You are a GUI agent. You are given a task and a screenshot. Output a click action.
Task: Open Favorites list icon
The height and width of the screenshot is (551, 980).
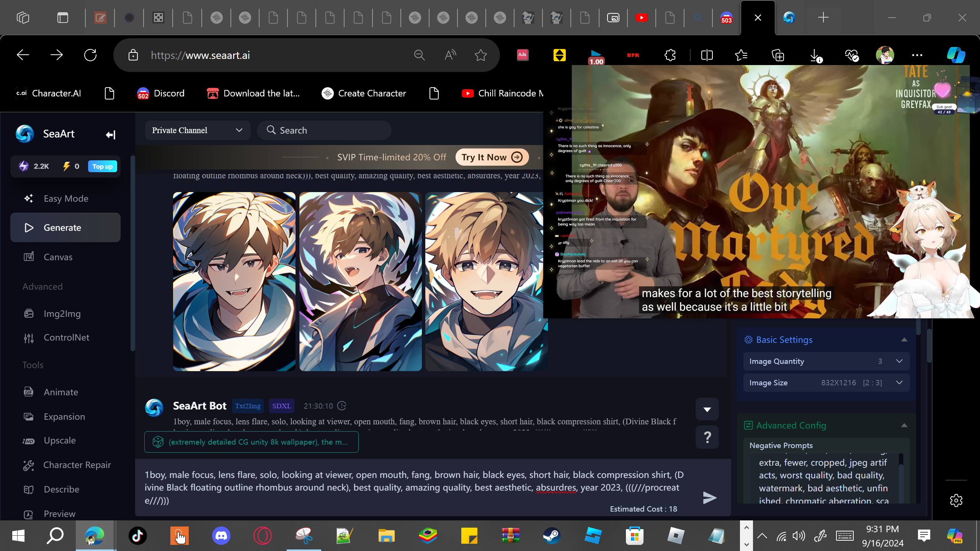click(x=741, y=55)
